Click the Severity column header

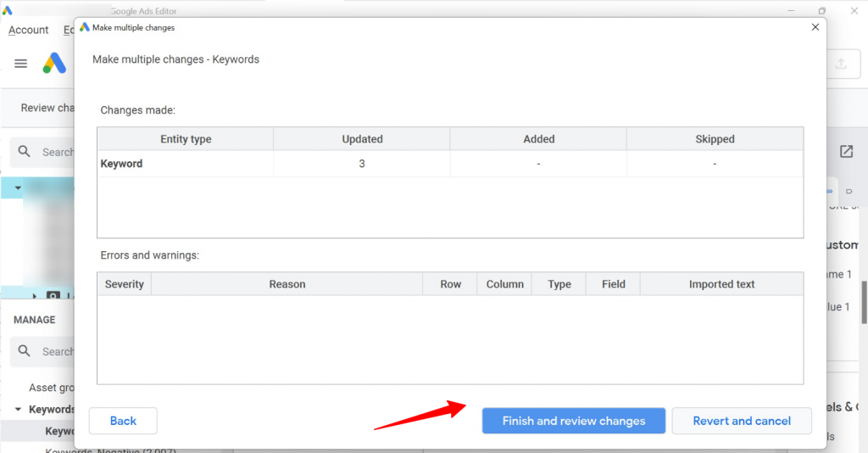(x=124, y=284)
